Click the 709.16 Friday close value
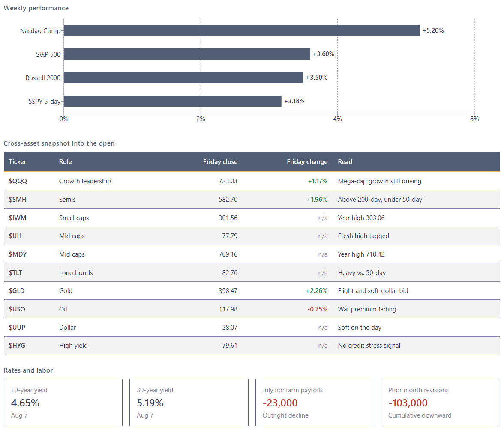 click(228, 254)
